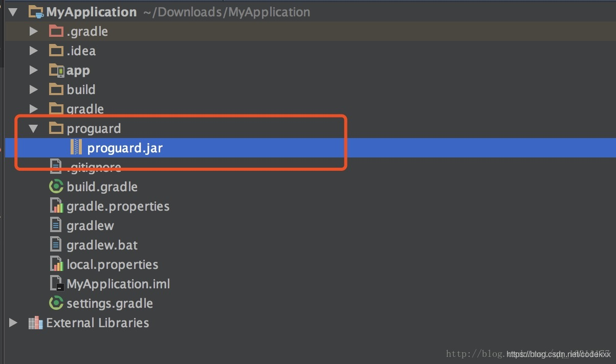
Task: Select the .idea folder label
Action: (81, 51)
